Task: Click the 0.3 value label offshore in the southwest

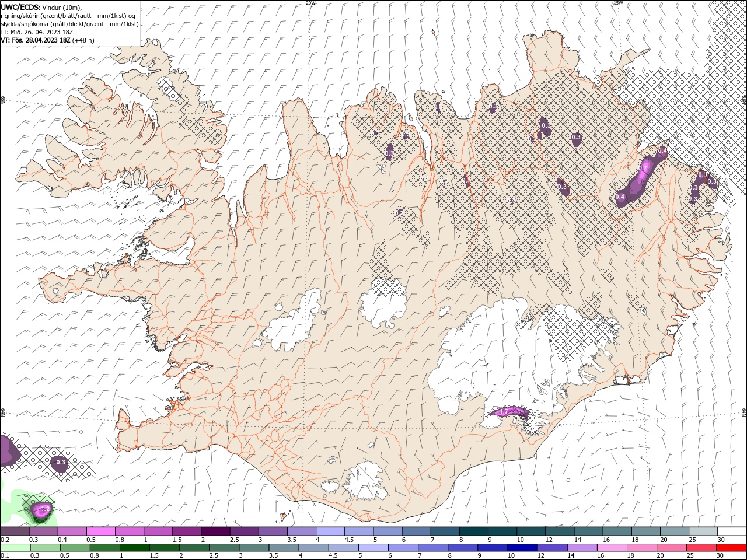Action: 61,462
